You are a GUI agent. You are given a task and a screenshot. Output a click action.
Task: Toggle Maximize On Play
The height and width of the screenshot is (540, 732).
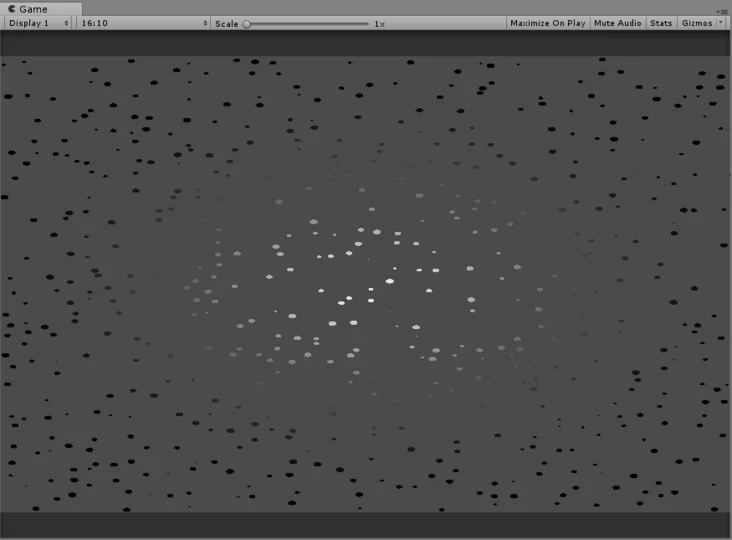(547, 23)
